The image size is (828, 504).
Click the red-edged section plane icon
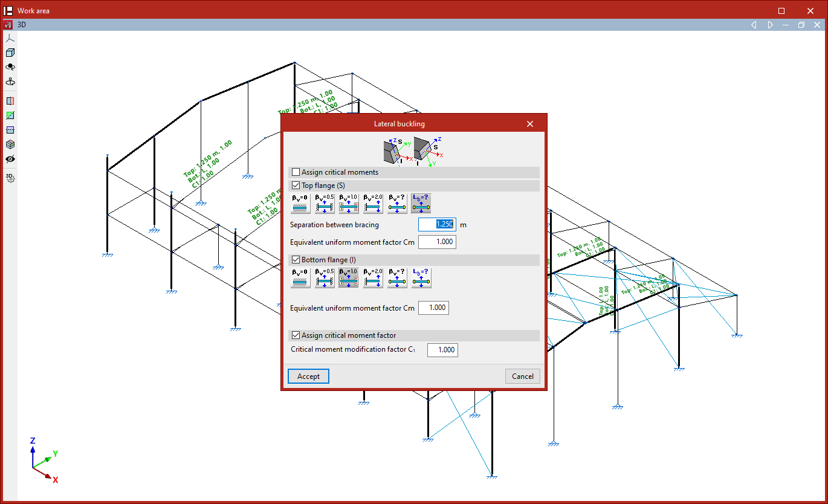point(10,101)
